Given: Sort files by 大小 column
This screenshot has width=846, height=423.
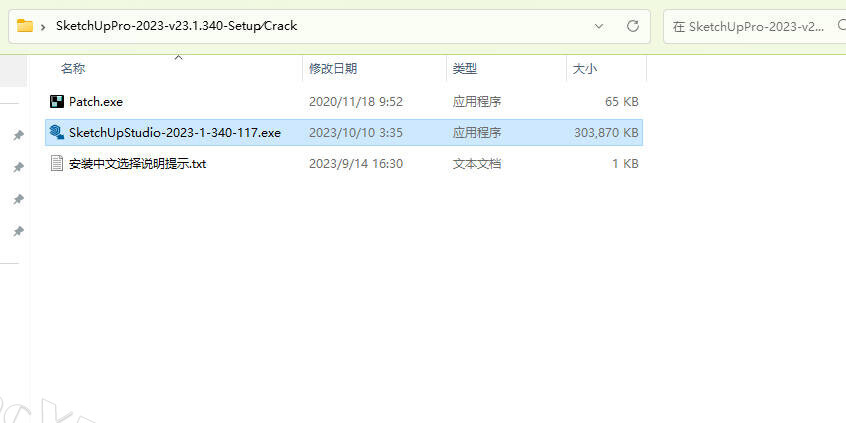Looking at the screenshot, I should pyautogui.click(x=585, y=69).
